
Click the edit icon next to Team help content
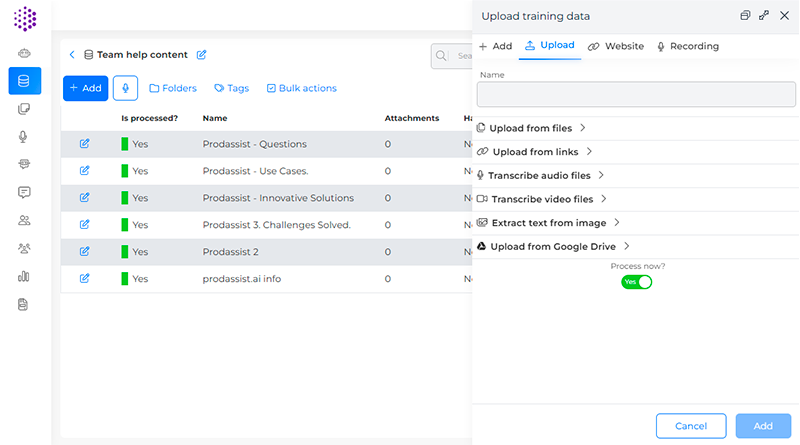(202, 55)
